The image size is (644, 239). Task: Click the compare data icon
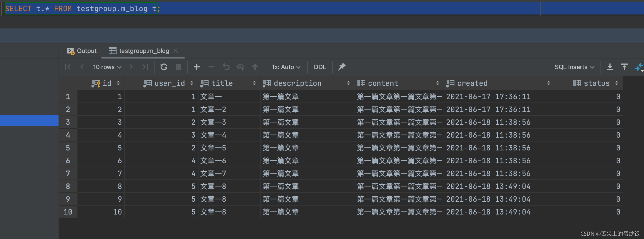[x=639, y=67]
